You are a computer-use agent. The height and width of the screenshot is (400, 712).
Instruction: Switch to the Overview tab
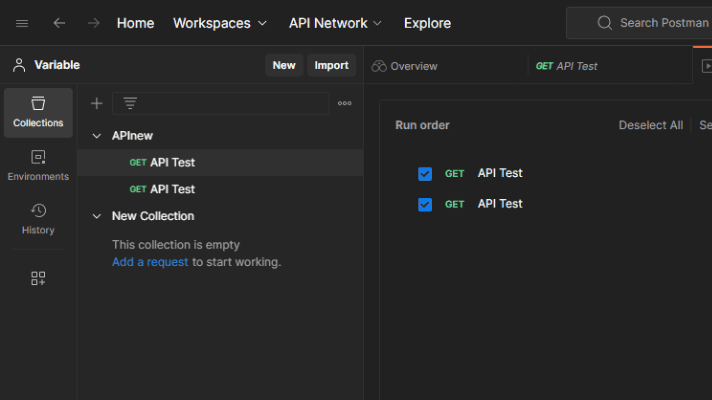[404, 66]
